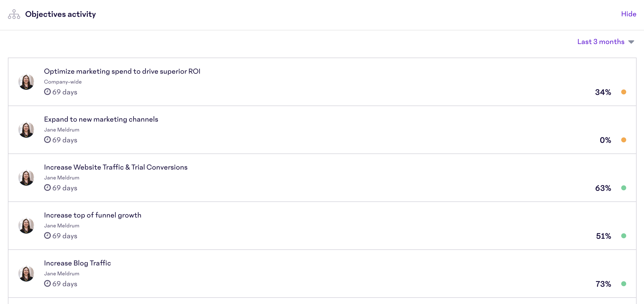Click clock icon on Expand to new marketing channels
644x304 pixels.
[47, 140]
